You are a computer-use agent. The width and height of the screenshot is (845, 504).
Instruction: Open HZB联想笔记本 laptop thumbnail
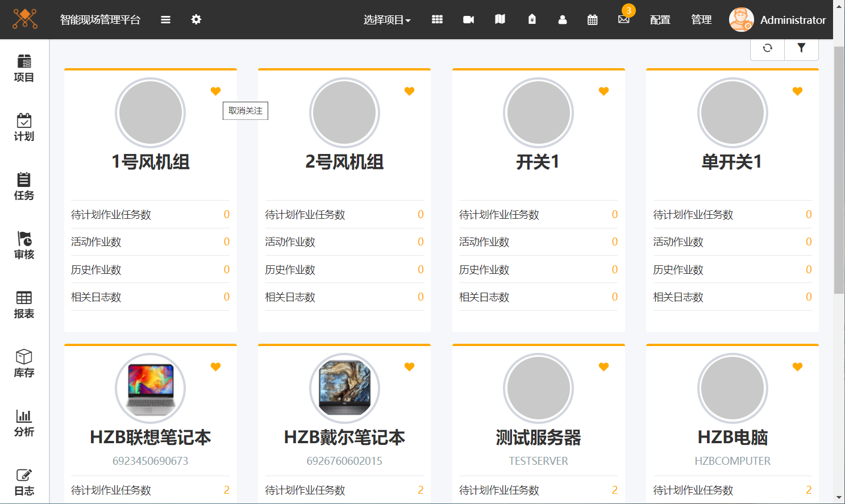point(151,389)
